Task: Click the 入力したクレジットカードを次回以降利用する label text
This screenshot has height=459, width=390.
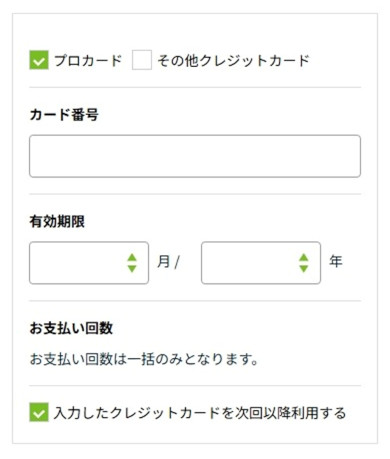Action: (200, 413)
